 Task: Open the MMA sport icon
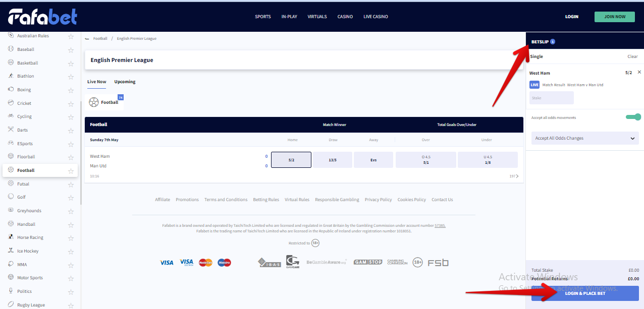click(11, 264)
